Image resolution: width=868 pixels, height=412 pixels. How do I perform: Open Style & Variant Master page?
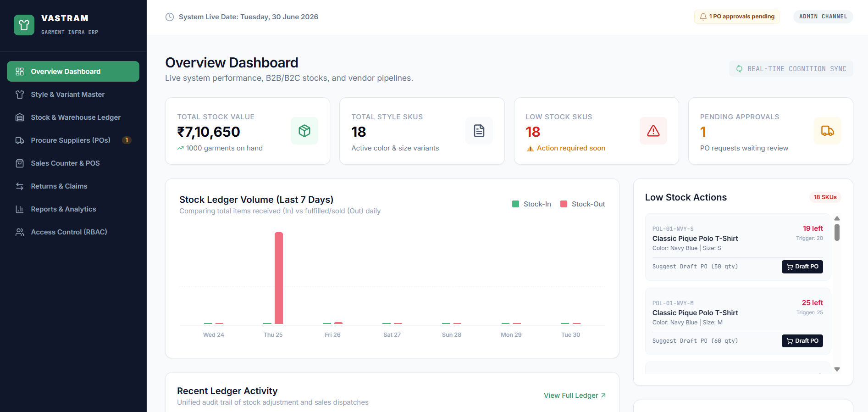click(x=73, y=95)
